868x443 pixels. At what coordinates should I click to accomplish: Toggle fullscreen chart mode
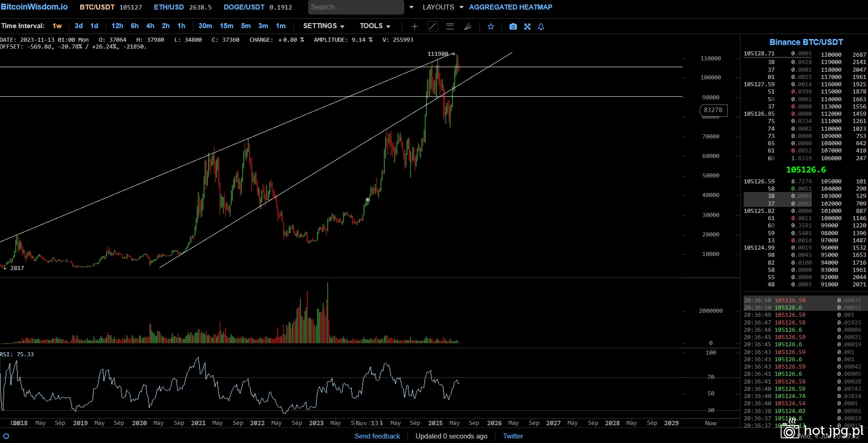(527, 26)
